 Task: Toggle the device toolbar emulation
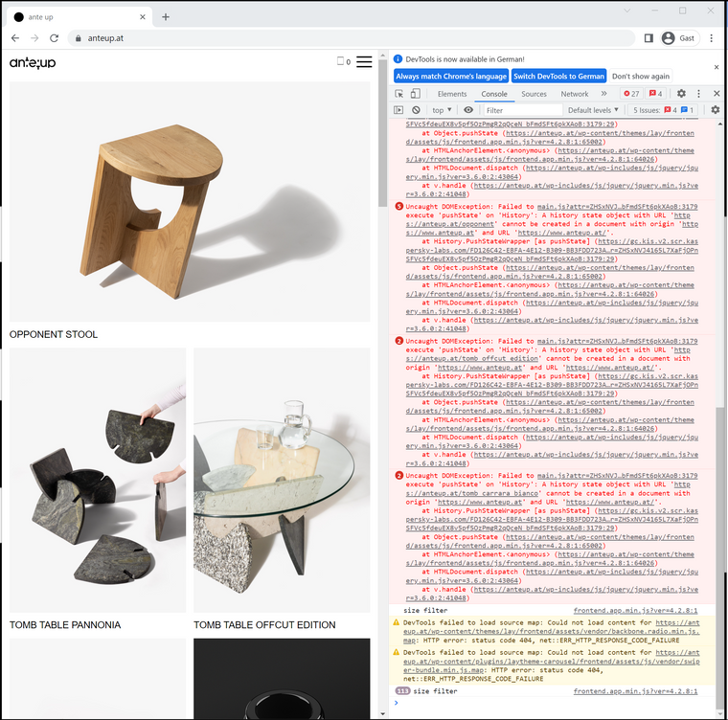click(416, 94)
